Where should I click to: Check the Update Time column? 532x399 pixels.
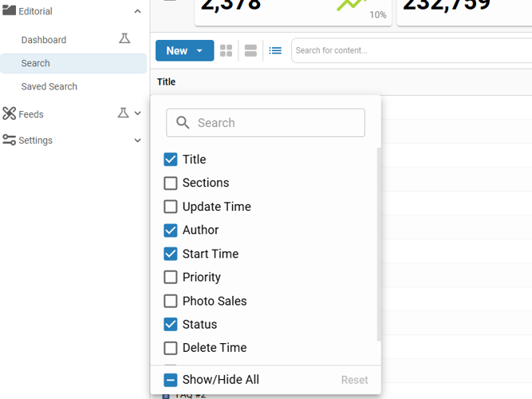coord(171,207)
